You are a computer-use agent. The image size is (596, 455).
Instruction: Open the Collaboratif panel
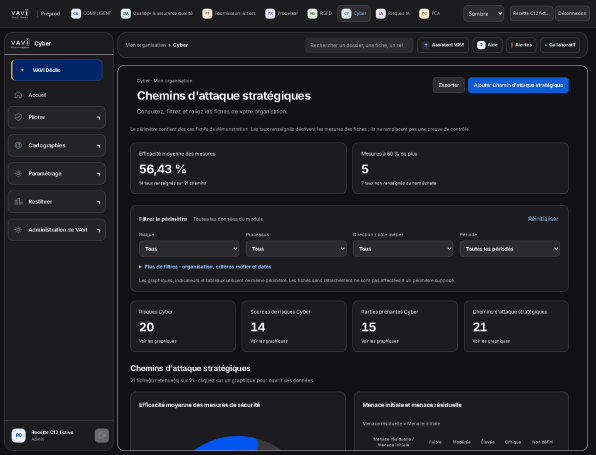[x=560, y=45]
